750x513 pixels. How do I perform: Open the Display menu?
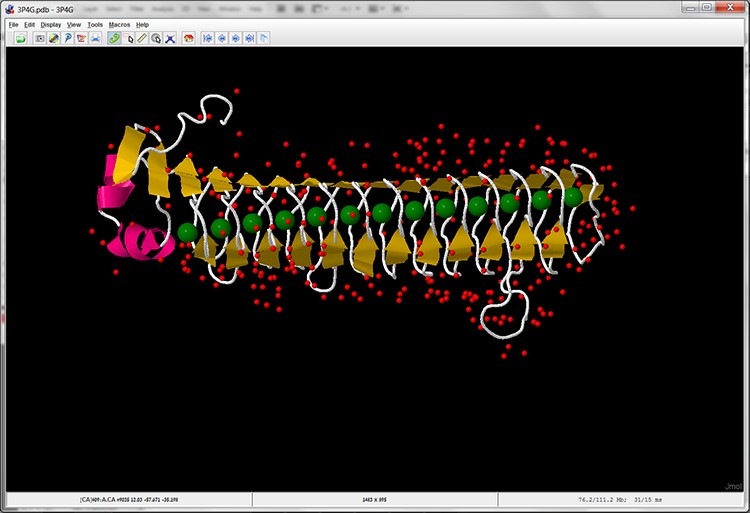[x=50, y=24]
